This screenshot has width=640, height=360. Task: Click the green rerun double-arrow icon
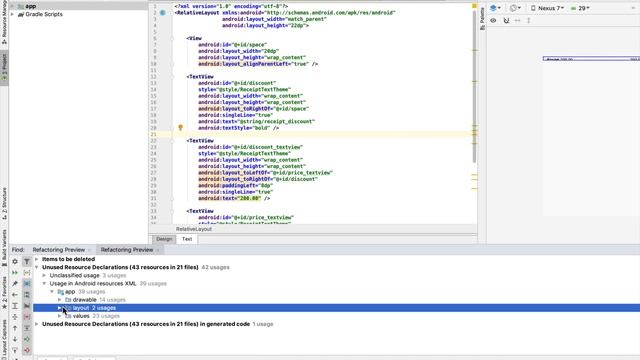15,272
